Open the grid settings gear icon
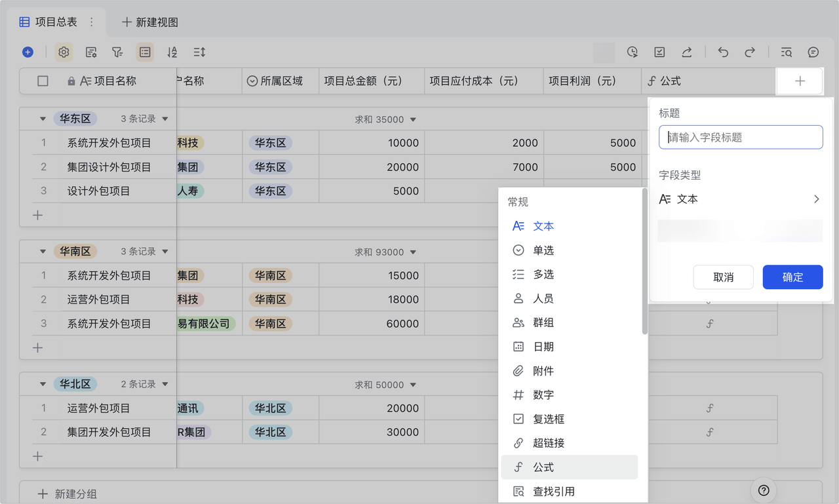 click(64, 52)
